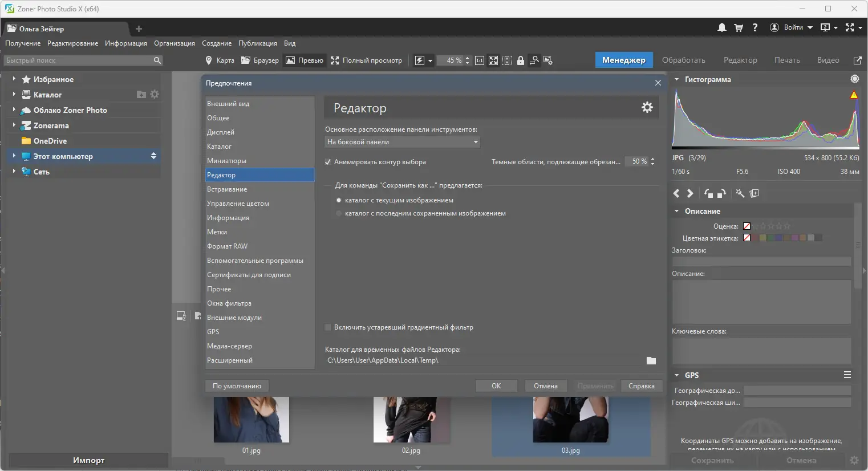Browse for temp folder using the folder icon
This screenshot has width=868, height=471.
coord(651,360)
